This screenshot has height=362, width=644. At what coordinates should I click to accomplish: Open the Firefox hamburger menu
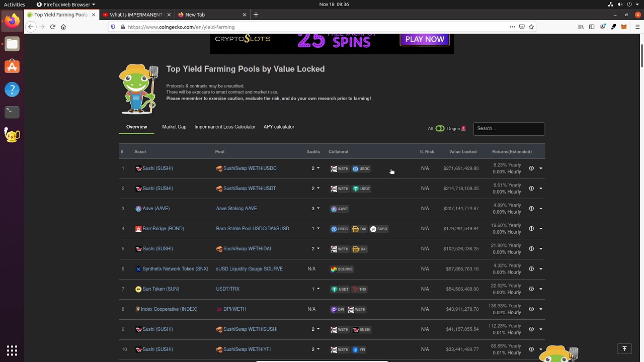click(637, 27)
